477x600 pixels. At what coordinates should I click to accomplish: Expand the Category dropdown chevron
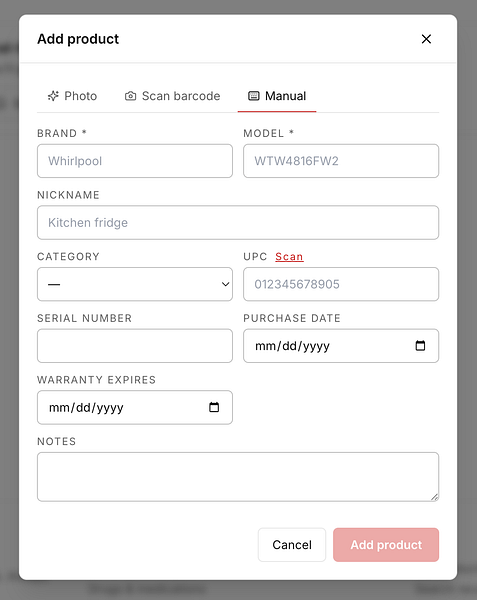[x=225, y=284]
